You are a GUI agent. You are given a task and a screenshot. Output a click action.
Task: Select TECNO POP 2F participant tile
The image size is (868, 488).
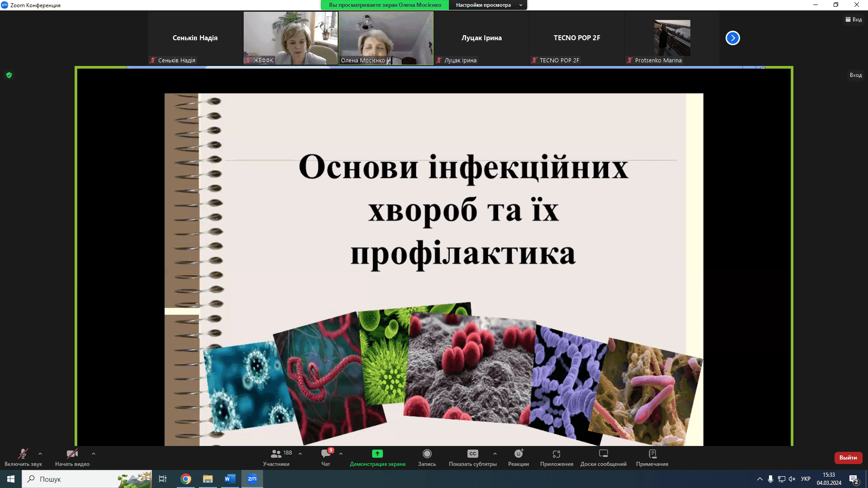coord(577,38)
